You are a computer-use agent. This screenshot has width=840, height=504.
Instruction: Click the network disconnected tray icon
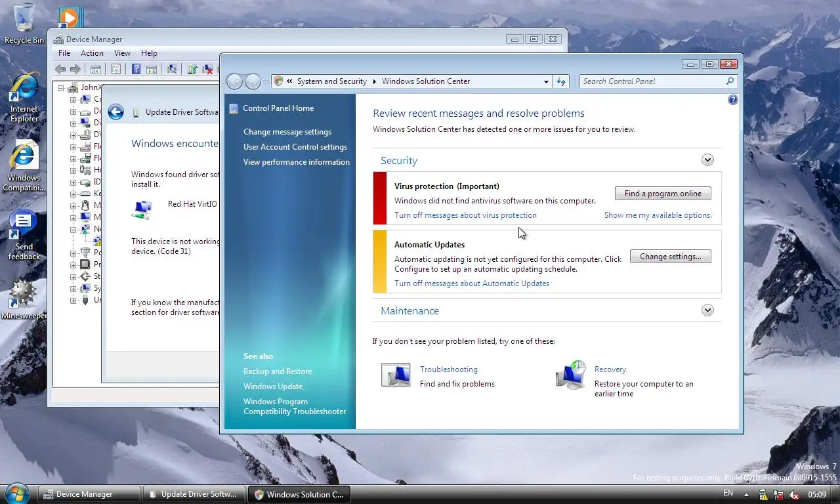[x=778, y=495]
